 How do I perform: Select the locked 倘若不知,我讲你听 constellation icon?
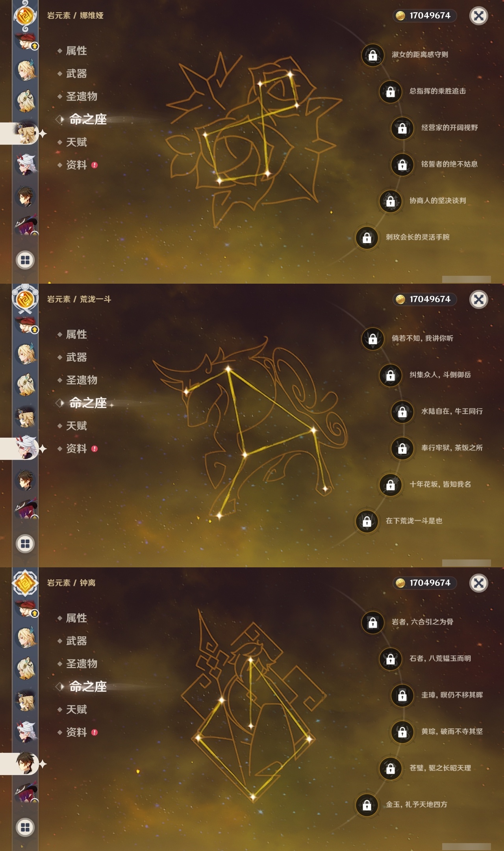click(x=373, y=338)
